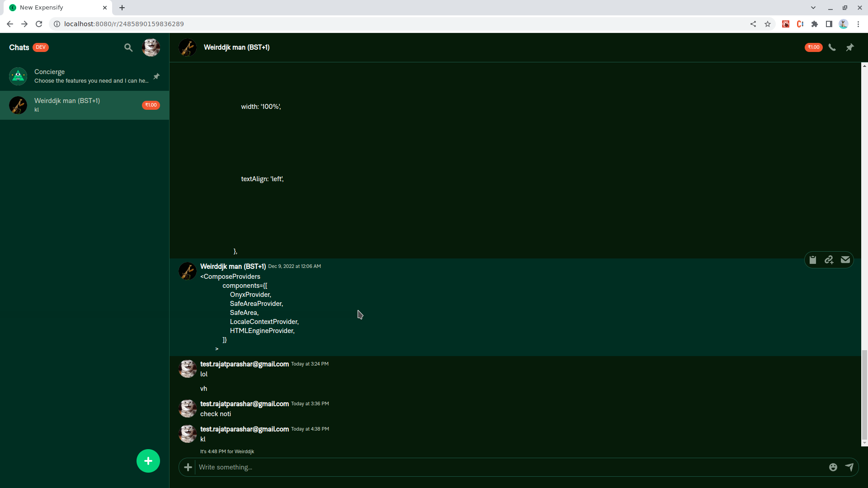Click the 'lol' message text

point(204,374)
